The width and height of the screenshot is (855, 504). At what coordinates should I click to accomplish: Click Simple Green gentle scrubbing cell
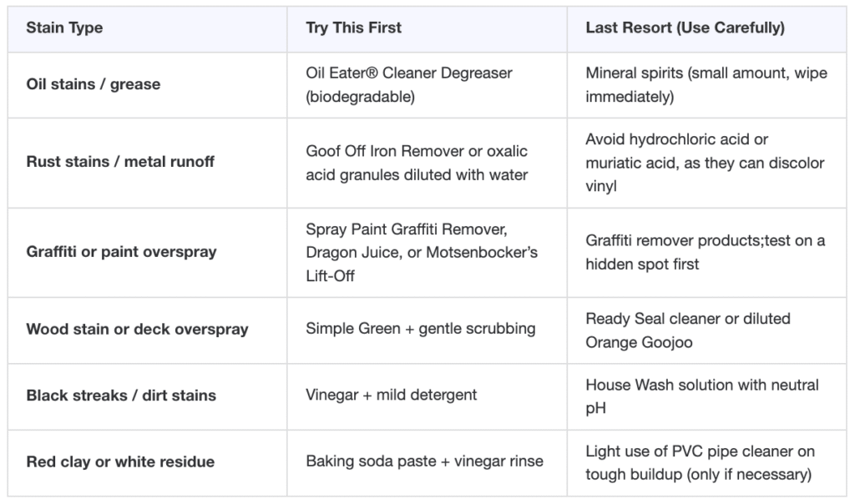tap(420, 329)
